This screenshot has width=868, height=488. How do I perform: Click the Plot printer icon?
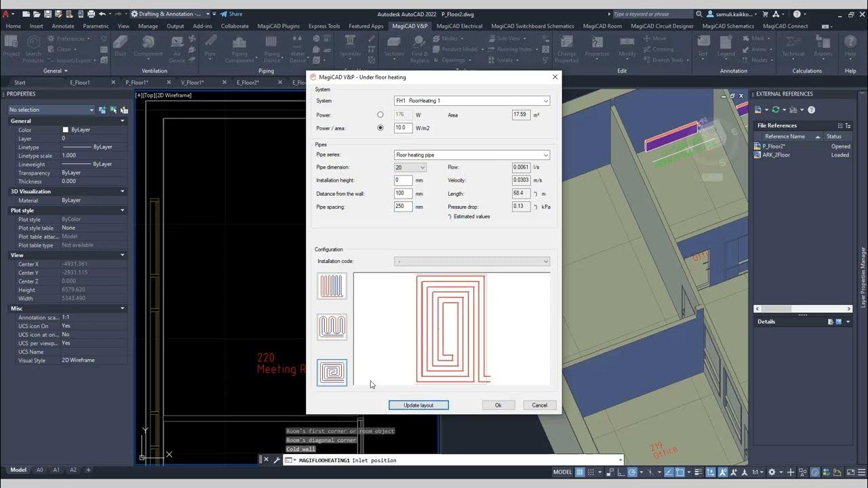[90, 14]
